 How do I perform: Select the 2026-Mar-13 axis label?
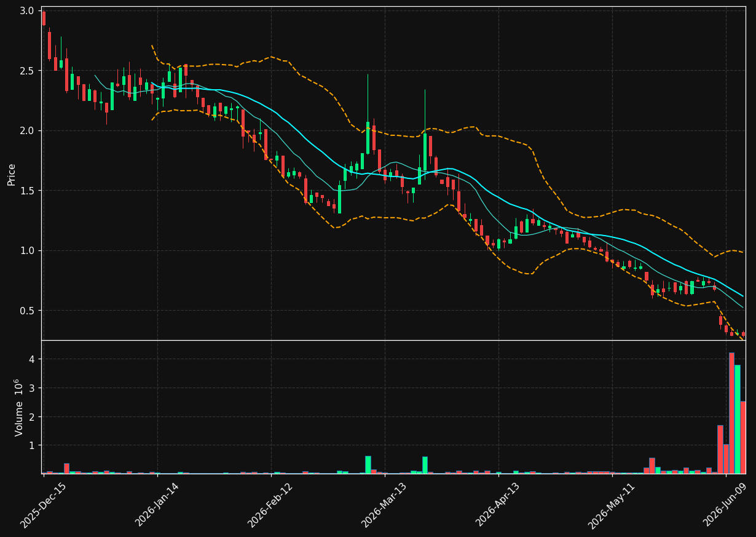384,505
